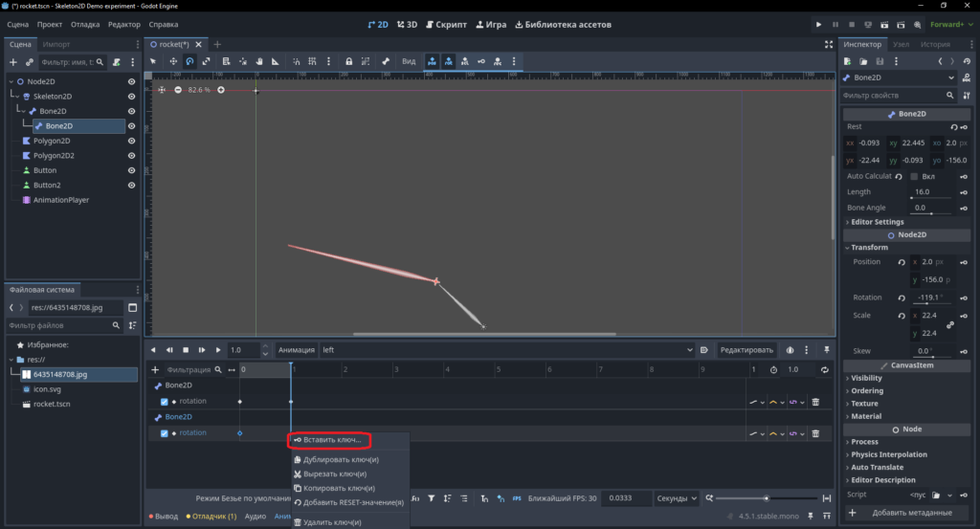Hide Polygon2D with its eye icon
The image size is (980, 529).
(x=131, y=141)
